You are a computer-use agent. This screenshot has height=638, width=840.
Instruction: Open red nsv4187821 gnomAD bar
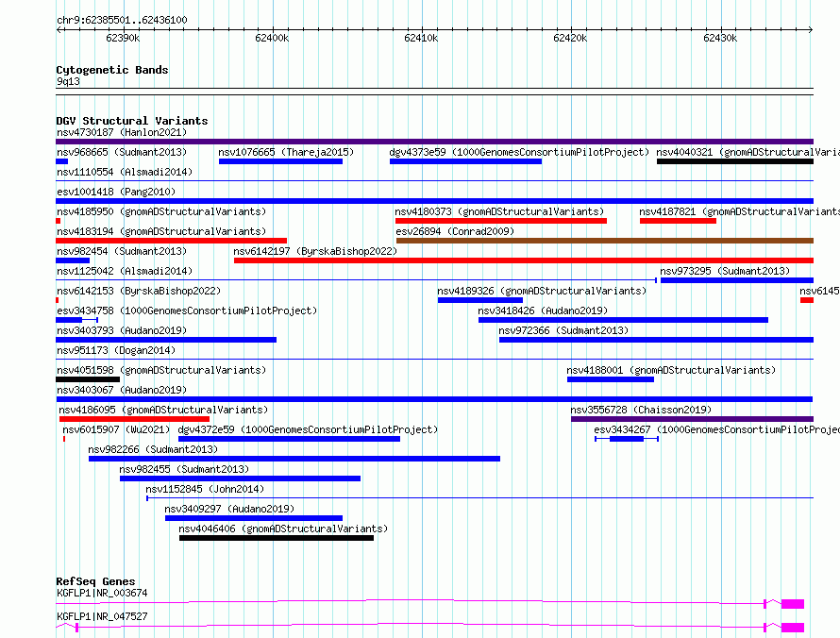(x=679, y=221)
